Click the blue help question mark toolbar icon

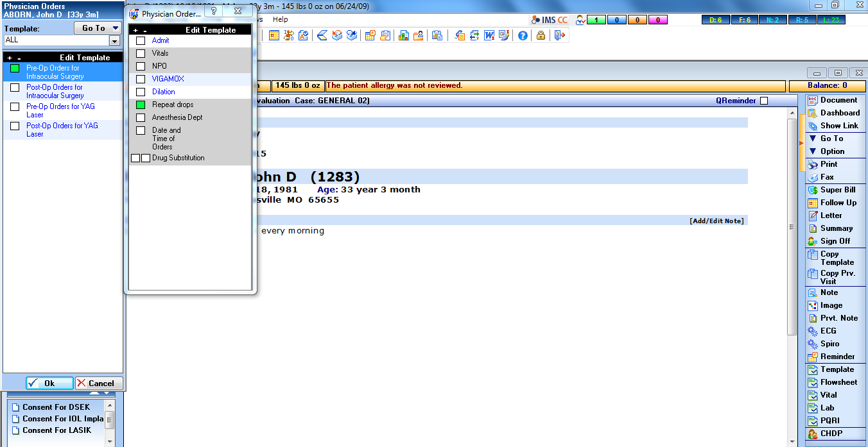point(523,35)
